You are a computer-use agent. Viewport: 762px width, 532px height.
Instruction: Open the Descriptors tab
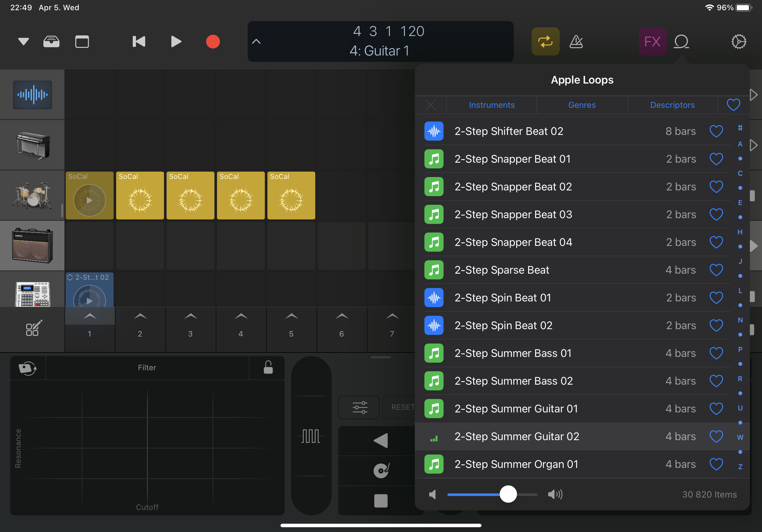pos(672,105)
